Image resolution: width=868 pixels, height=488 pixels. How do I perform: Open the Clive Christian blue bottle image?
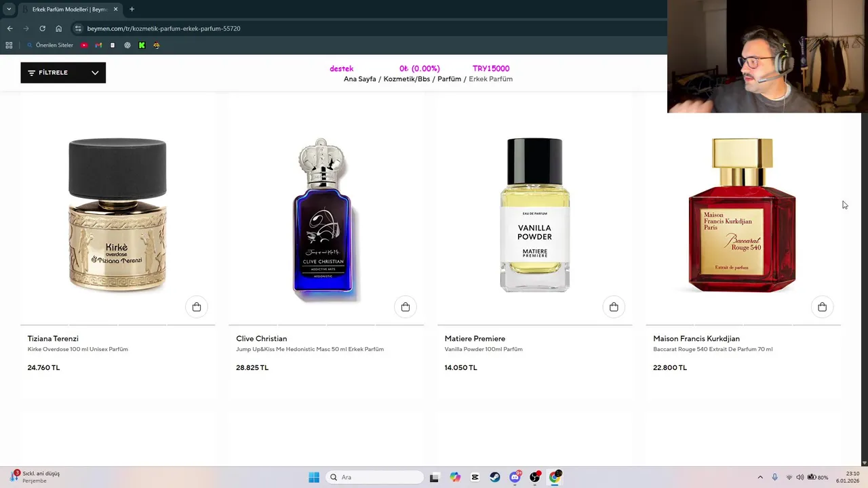pyautogui.click(x=323, y=217)
